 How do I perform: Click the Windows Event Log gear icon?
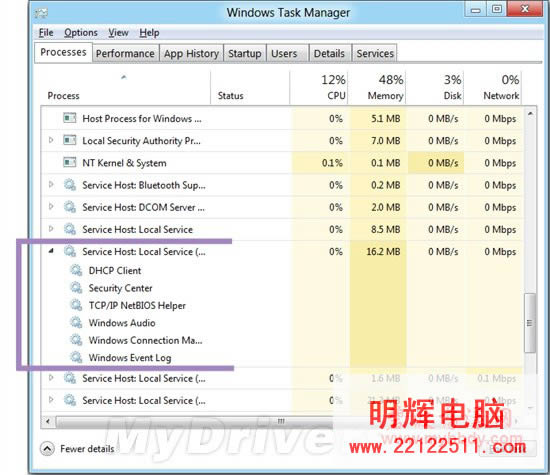[x=76, y=357]
